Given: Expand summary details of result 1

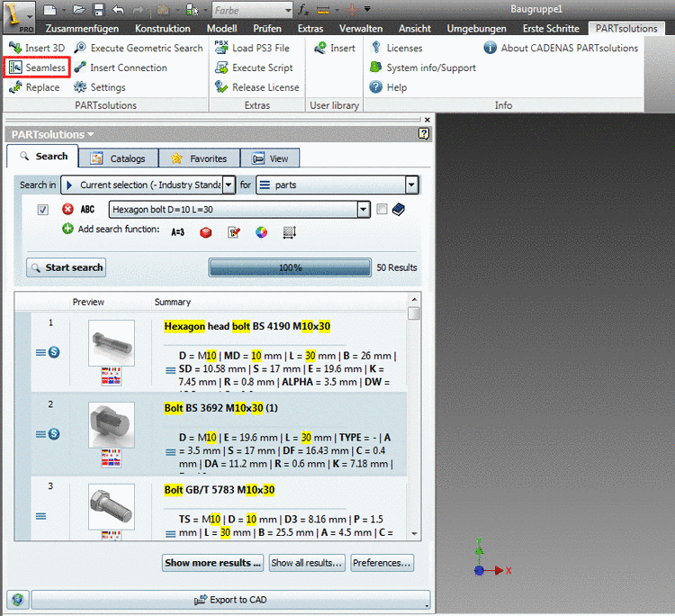Looking at the screenshot, I should coord(170,370).
